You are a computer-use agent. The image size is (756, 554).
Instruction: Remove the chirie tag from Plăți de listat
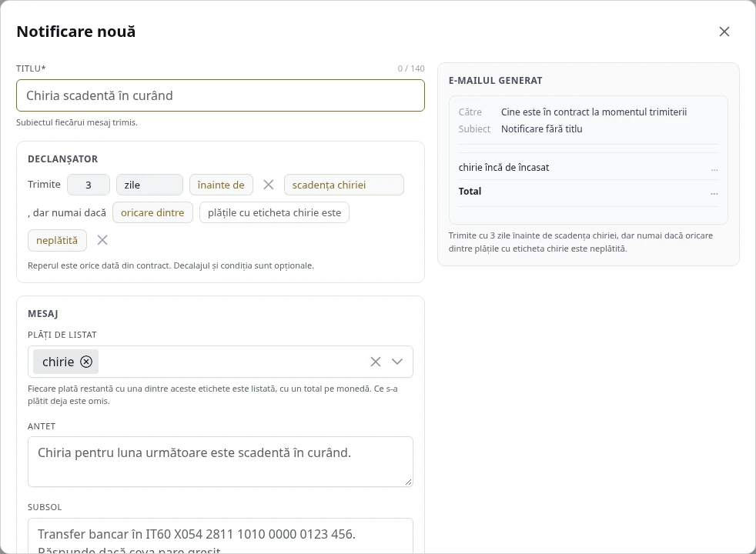pyautogui.click(x=86, y=362)
